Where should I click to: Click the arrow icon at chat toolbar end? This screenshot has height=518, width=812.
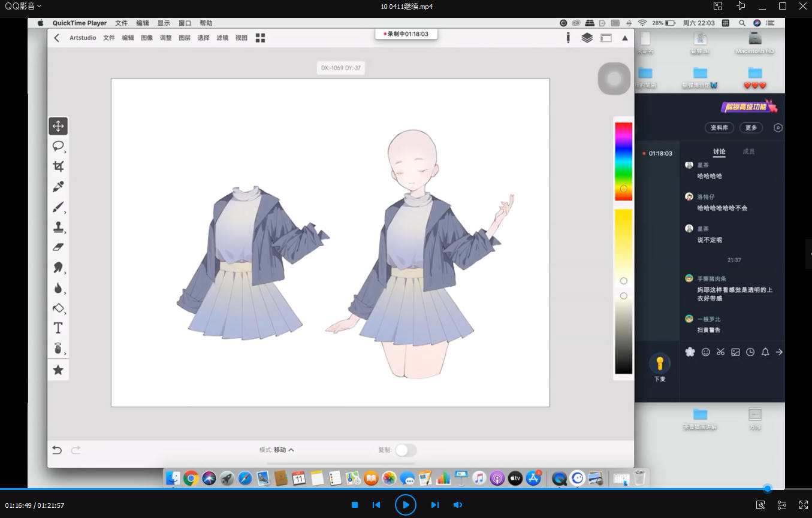coord(779,352)
